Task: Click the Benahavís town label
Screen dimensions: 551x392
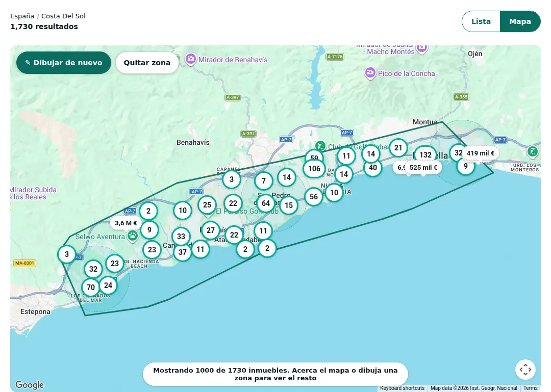Action: (193, 142)
